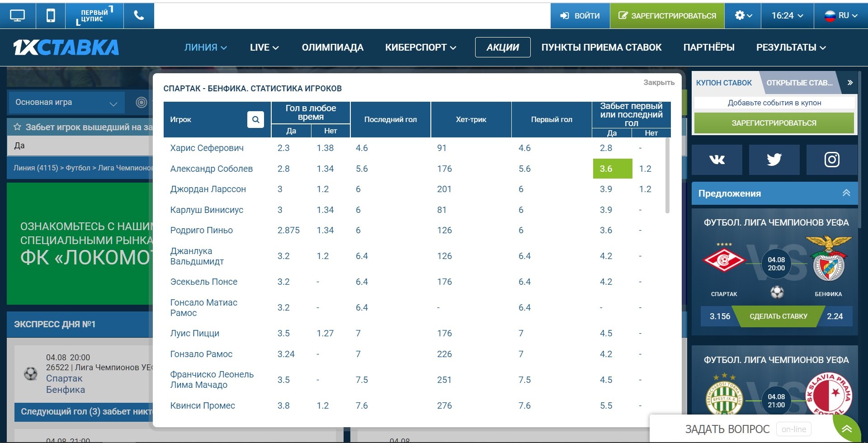Click Гонзало Рамос anytime goal 3.24

tap(286, 354)
